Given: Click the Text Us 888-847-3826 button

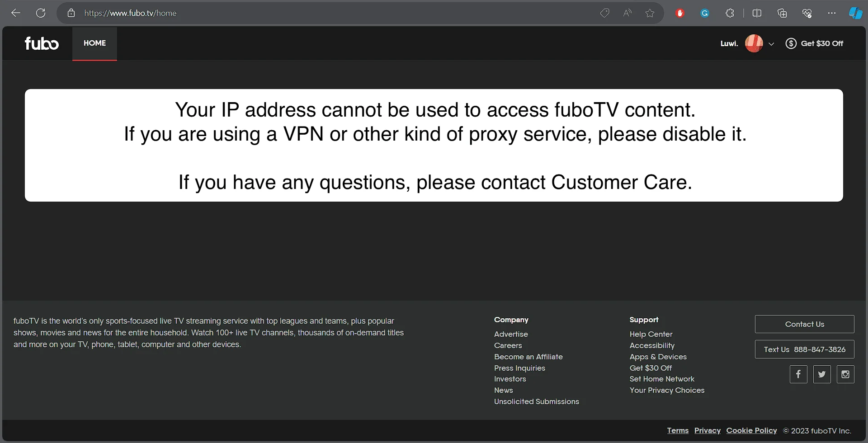Looking at the screenshot, I should (x=805, y=349).
